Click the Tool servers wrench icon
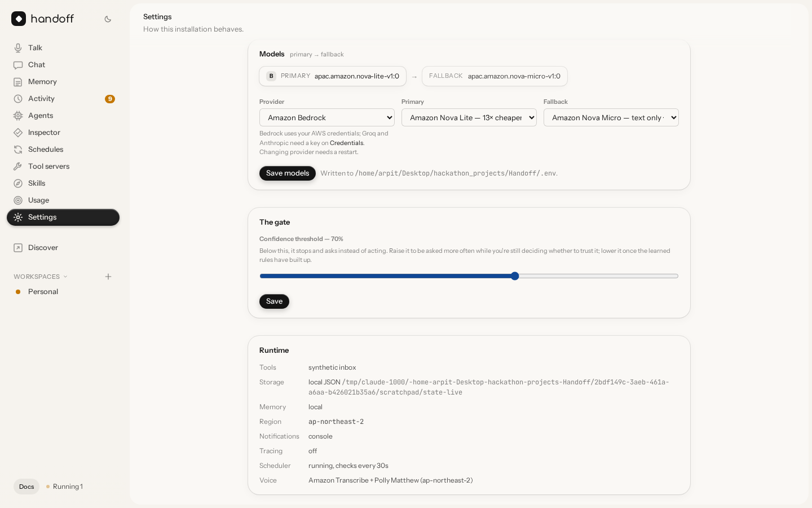812x508 pixels. coord(18,167)
